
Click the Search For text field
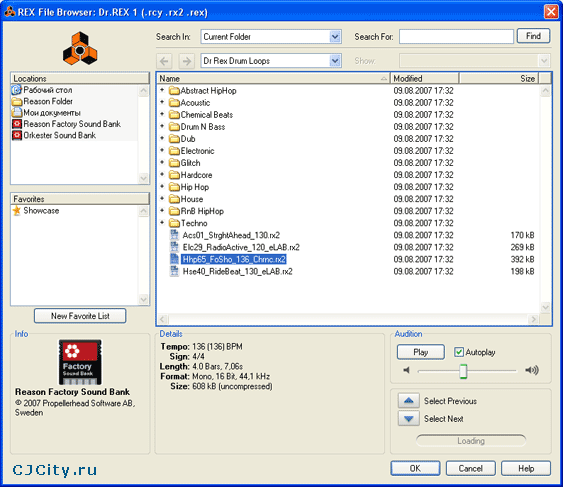[x=456, y=37]
